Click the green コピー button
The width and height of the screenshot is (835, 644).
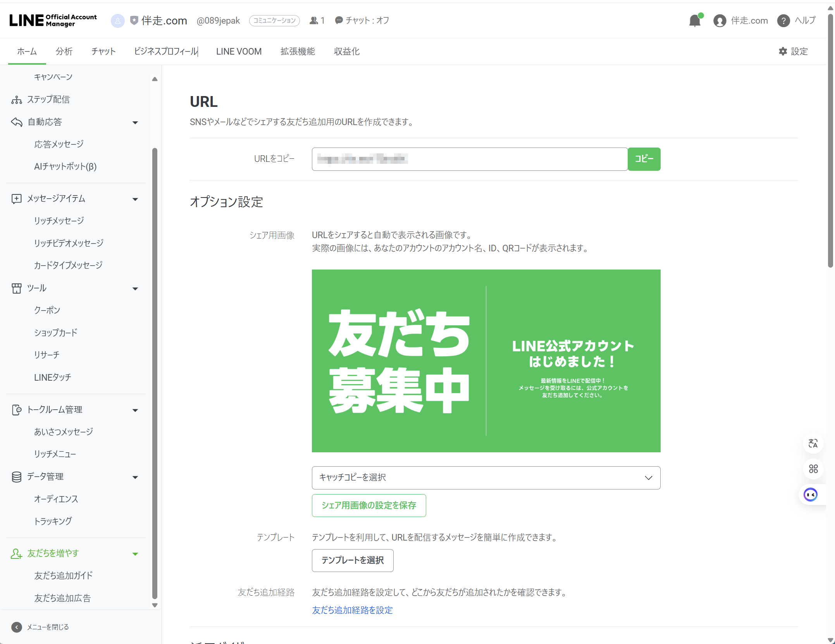pos(644,159)
